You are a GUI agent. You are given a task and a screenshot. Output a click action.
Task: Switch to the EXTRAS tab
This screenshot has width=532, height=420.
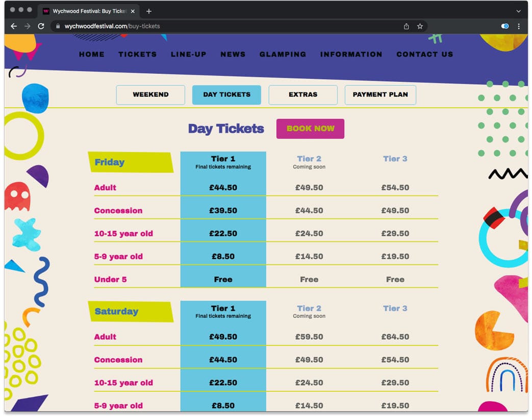tap(303, 95)
